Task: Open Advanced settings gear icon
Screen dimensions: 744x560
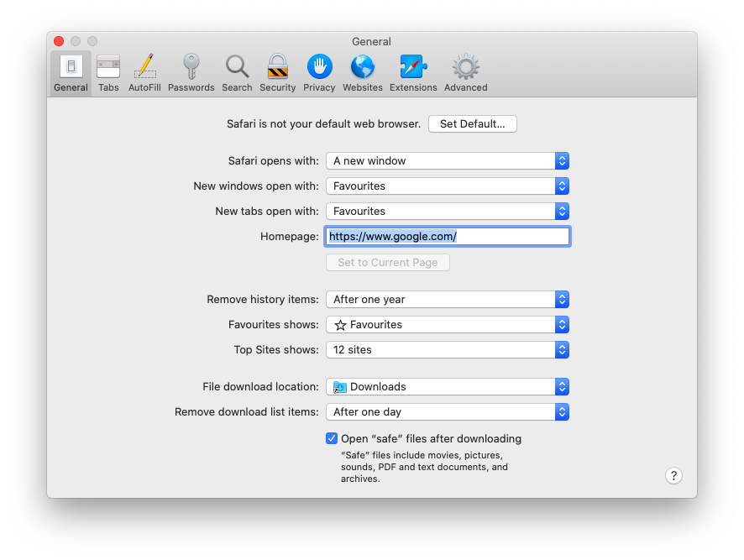Action: click(x=464, y=72)
